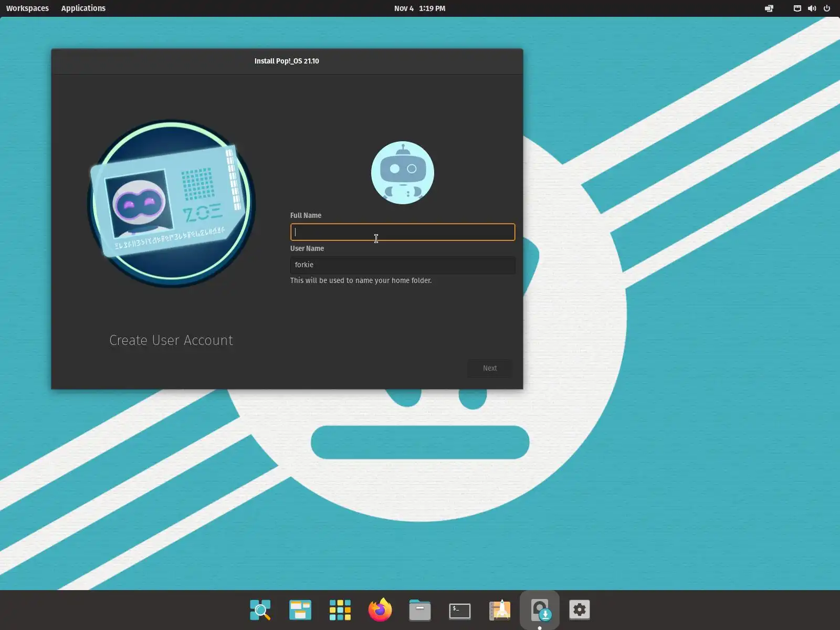Open the date and time calendar menu
840x630 pixels.
coord(420,8)
